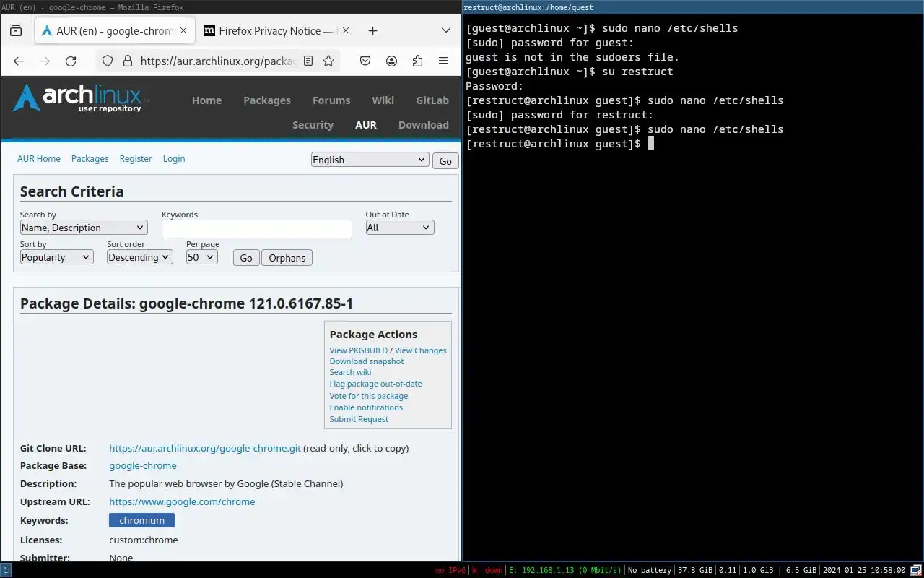Show site security padlock info
Viewport: 924px width, 578px height.
[127, 61]
